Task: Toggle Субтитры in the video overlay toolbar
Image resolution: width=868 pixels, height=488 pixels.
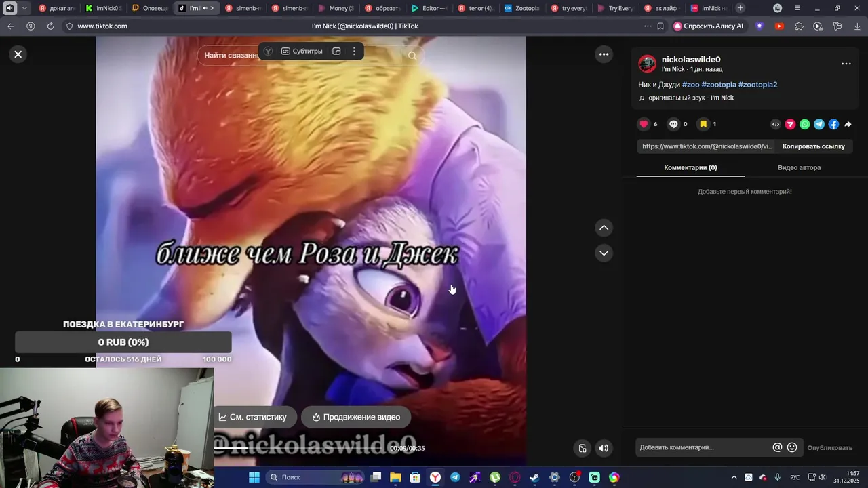Action: click(302, 52)
